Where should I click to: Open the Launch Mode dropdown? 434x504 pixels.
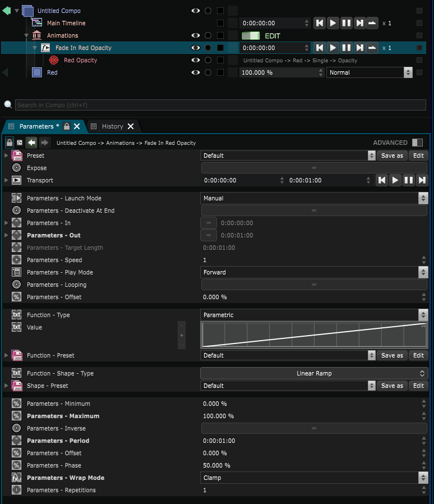314,198
